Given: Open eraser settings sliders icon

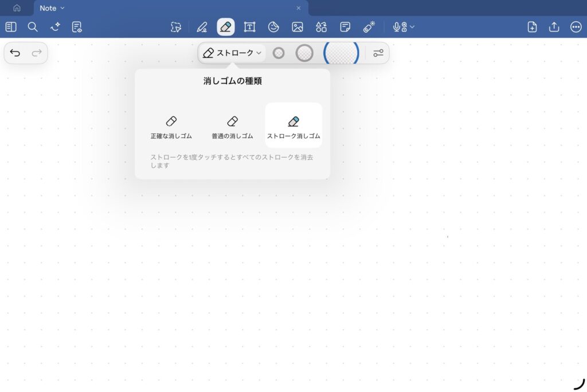Looking at the screenshot, I should tap(378, 53).
